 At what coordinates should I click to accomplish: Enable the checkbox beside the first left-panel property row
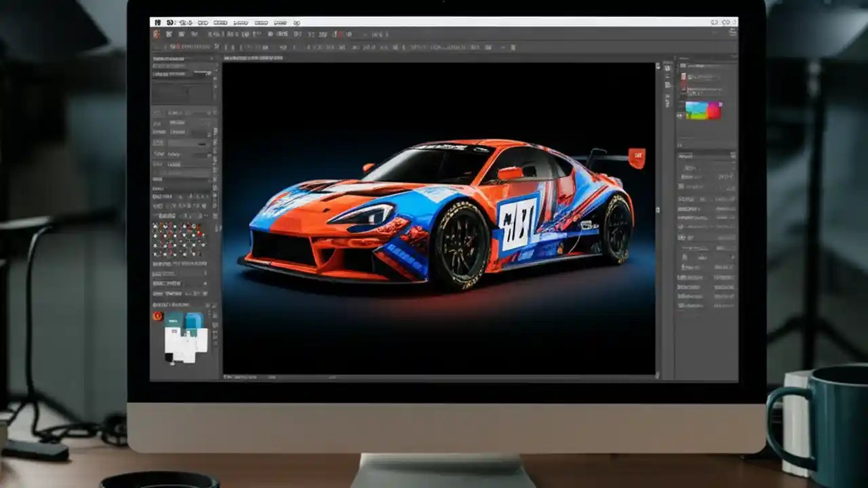(x=157, y=113)
